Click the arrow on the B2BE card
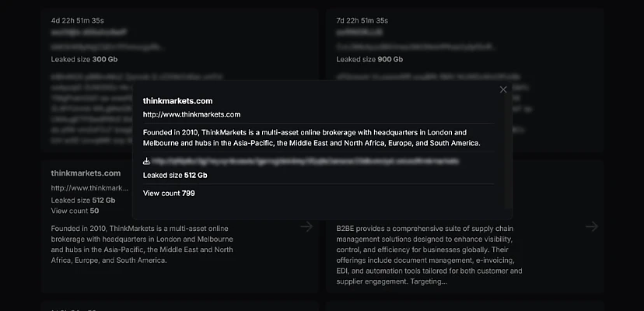The width and height of the screenshot is (644, 311). [x=592, y=226]
